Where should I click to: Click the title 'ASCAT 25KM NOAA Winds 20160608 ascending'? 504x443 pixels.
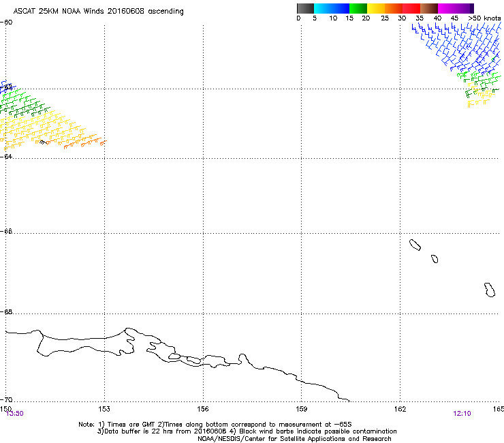[x=98, y=12]
